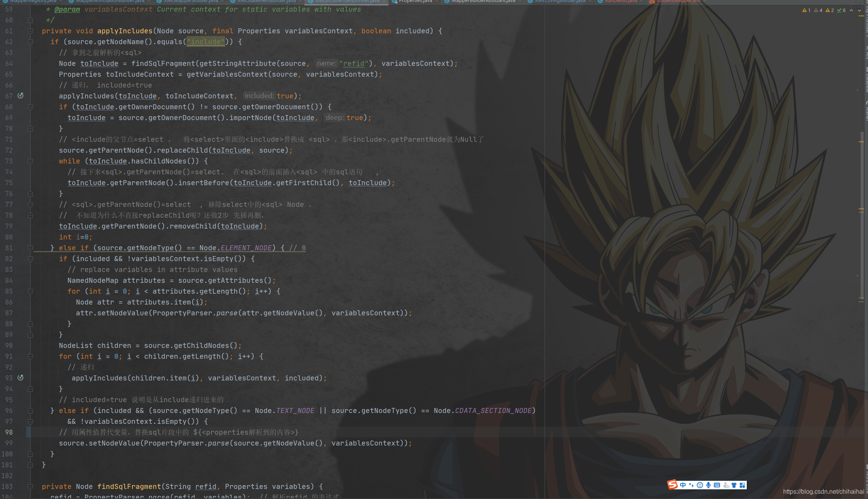Click removeChild call on line 79
The width and height of the screenshot is (868, 499).
pos(193,226)
